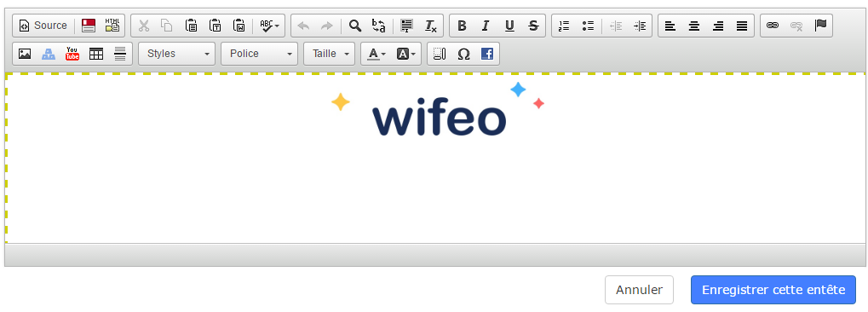Image resolution: width=868 pixels, height=312 pixels.
Task: Toggle Source code view
Action: pos(43,26)
